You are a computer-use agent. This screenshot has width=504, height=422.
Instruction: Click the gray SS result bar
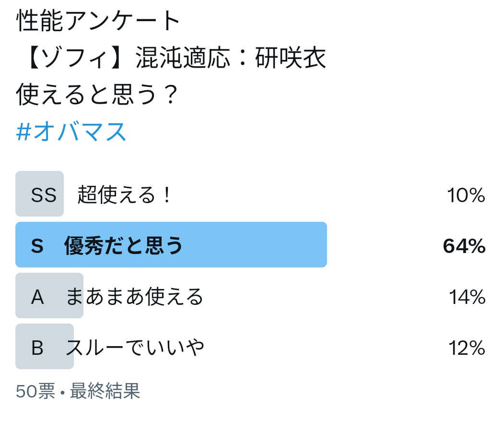[39, 194]
